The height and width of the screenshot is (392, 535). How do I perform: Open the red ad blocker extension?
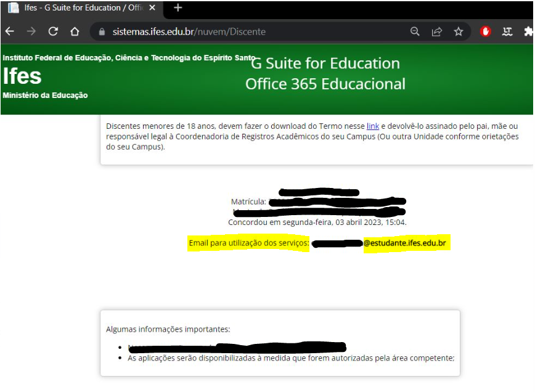(486, 31)
